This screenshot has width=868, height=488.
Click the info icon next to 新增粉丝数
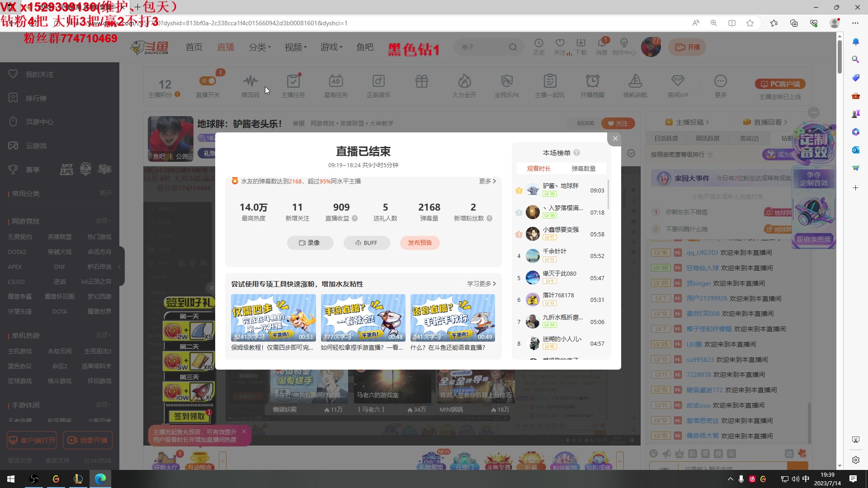point(489,218)
